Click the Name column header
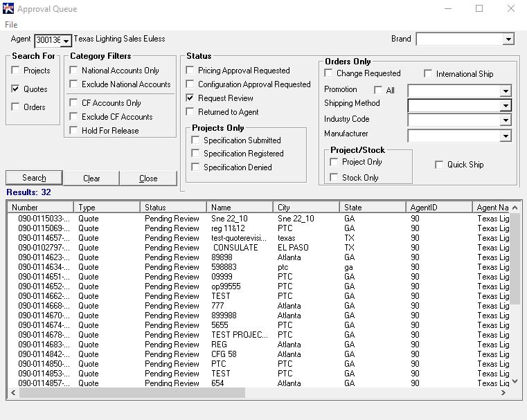Screen dimensions: 527x420 coord(240,208)
